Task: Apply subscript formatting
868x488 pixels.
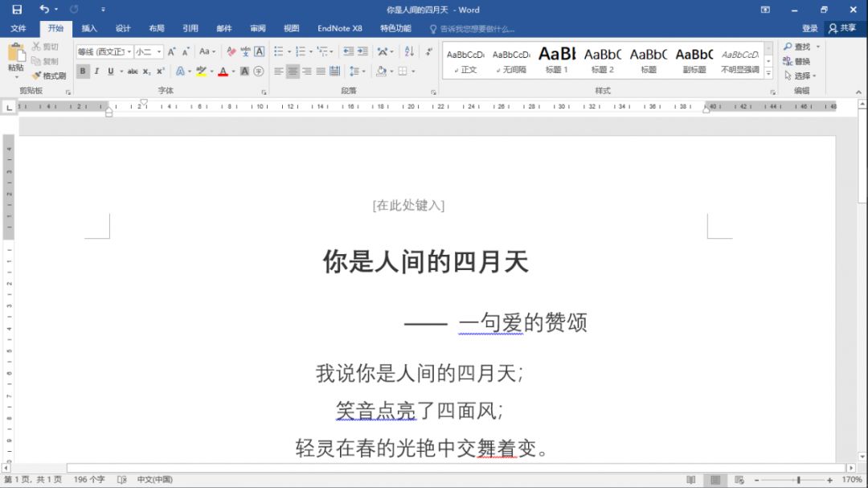Action: coord(146,72)
